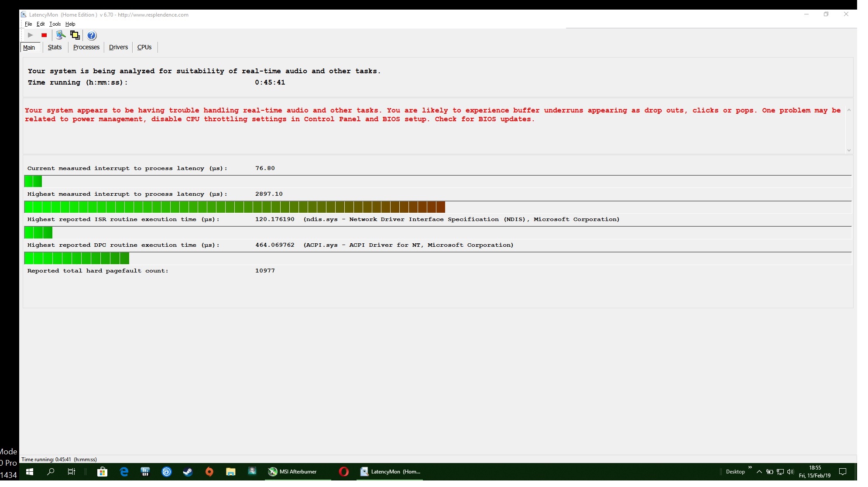Open the Desktop toolbar on the taskbar

(x=735, y=472)
